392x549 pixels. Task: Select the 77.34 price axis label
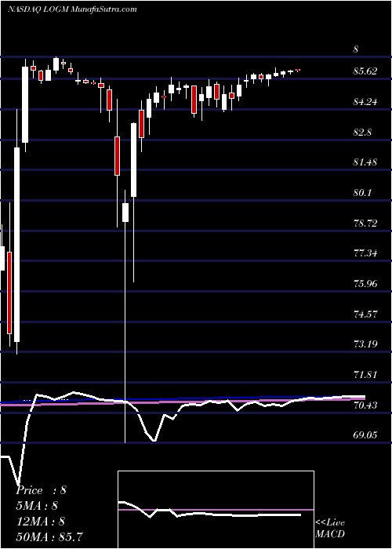365,253
